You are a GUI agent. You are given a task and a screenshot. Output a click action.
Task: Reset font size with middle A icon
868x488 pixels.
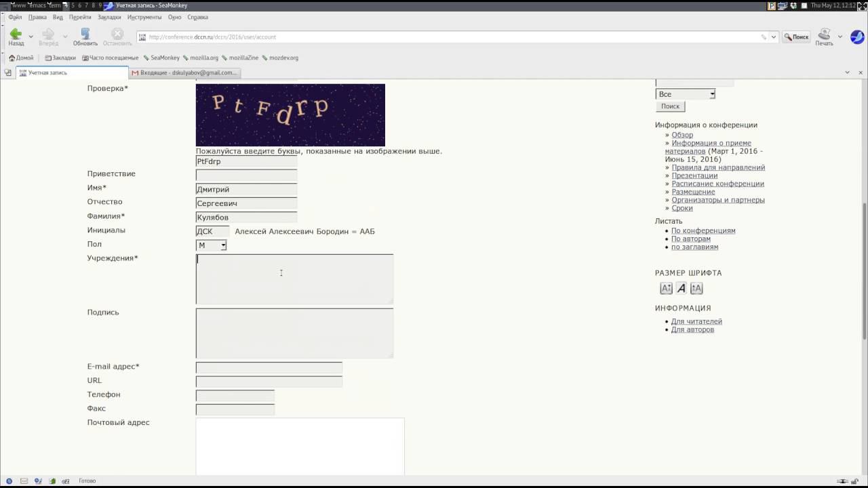pyautogui.click(x=681, y=289)
